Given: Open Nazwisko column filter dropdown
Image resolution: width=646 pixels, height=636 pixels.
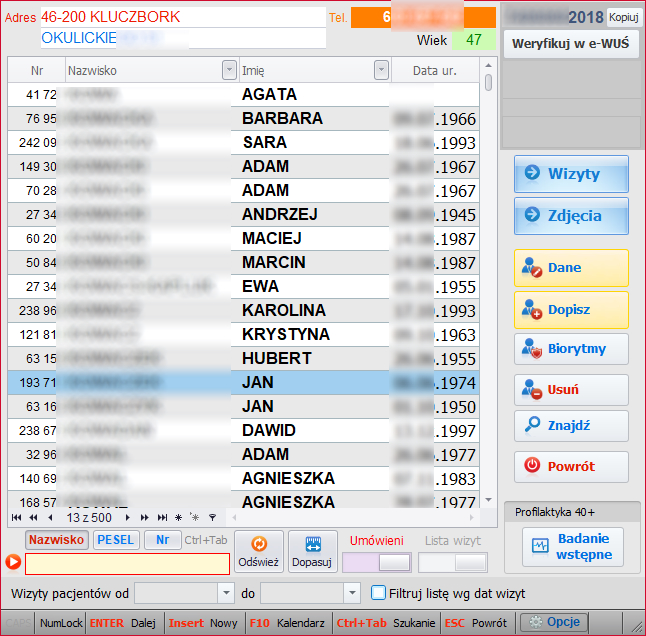Looking at the screenshot, I should click(229, 70).
